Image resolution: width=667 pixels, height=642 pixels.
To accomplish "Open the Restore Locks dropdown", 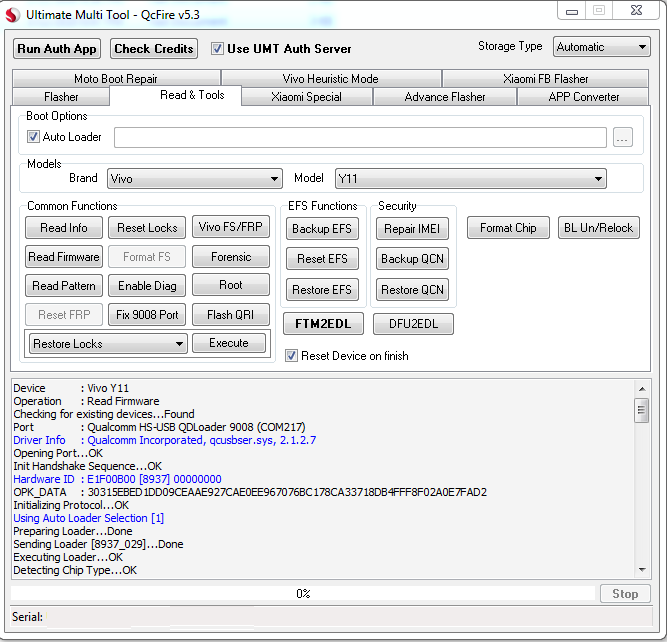I will coord(108,343).
